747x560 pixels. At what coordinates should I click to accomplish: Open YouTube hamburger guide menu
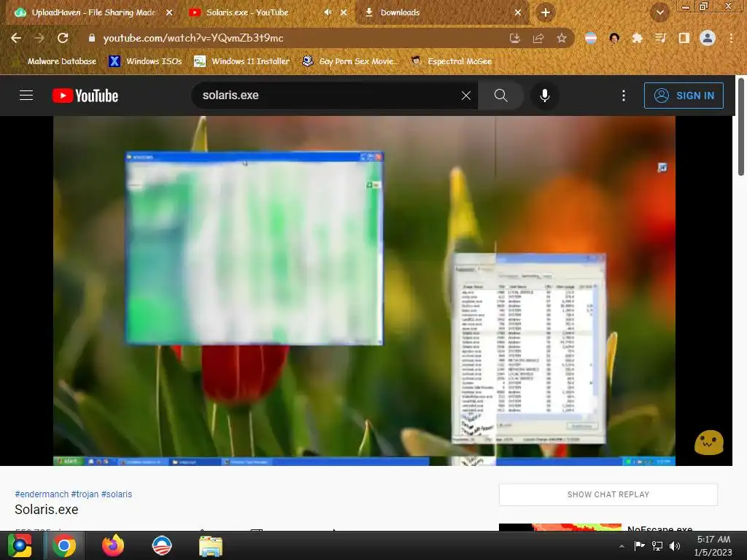click(x=26, y=96)
